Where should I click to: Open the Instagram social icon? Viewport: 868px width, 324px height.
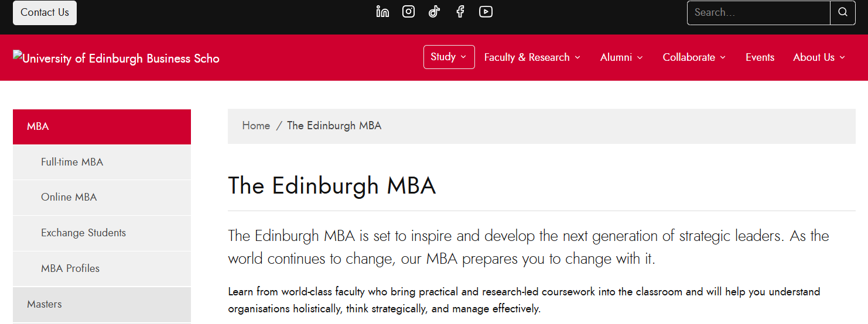click(408, 12)
